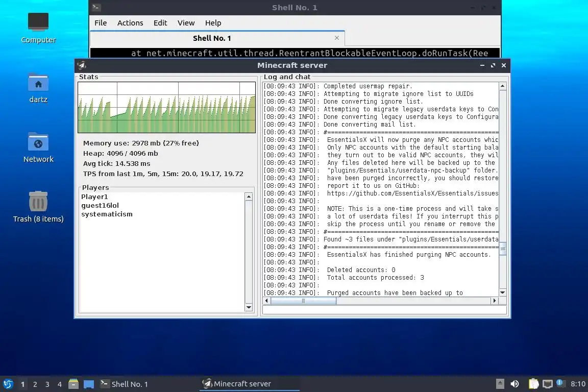Viewport: 588px width, 392px height.
Task: Open the Edit menu in Shell window
Action: (160, 23)
